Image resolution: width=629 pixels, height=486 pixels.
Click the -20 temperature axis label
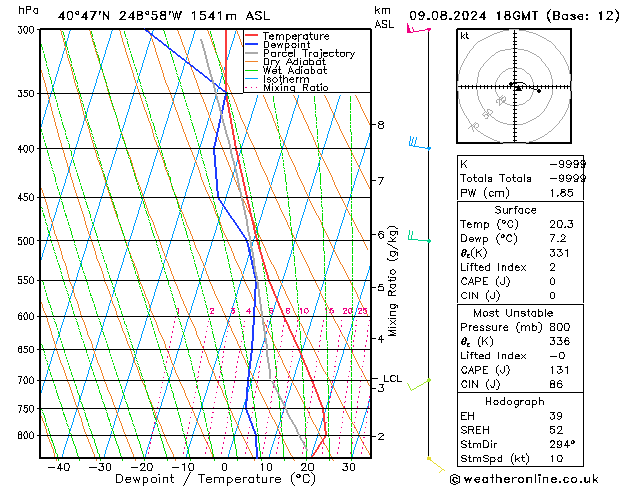click(x=142, y=467)
